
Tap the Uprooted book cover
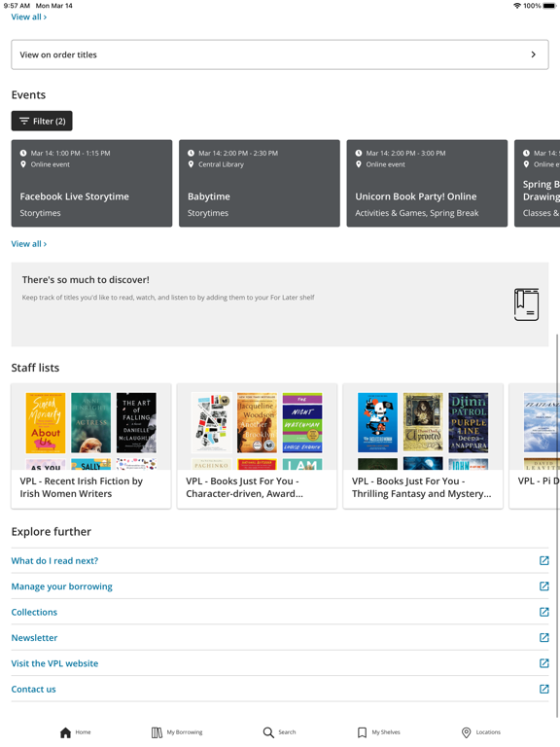pyautogui.click(x=423, y=422)
